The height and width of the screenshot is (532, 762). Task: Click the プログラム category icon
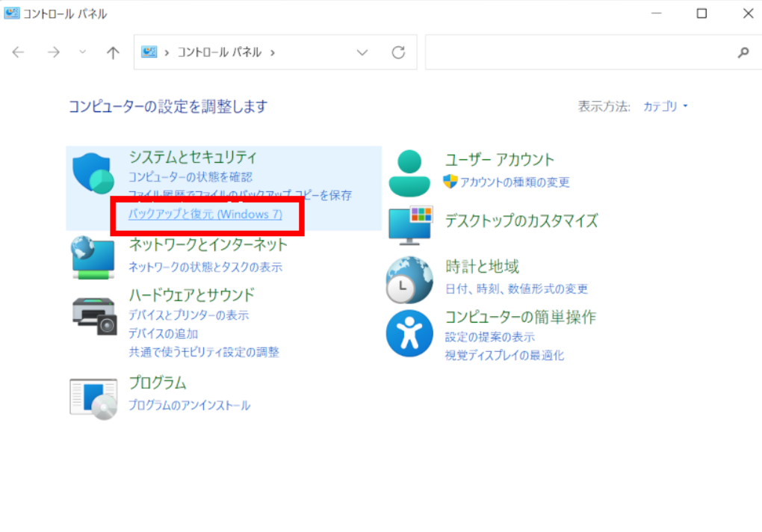coord(92,396)
